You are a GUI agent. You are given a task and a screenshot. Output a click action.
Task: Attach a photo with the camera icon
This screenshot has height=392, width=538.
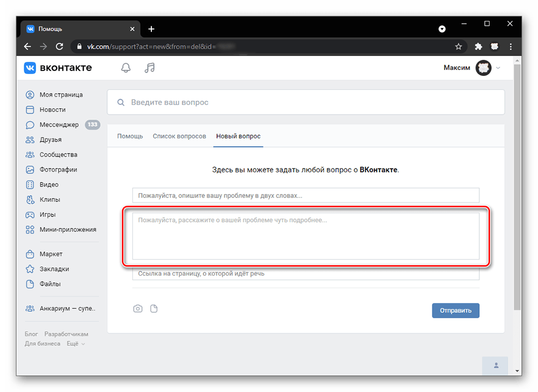point(137,309)
